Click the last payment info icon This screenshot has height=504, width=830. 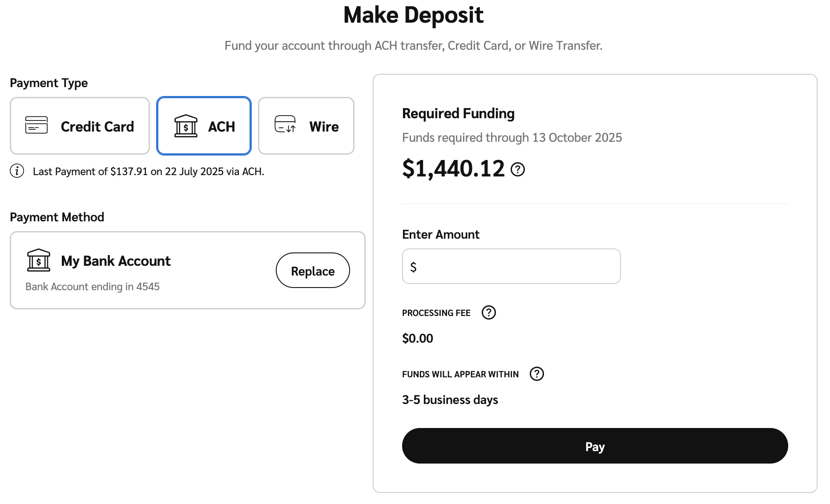coord(17,171)
